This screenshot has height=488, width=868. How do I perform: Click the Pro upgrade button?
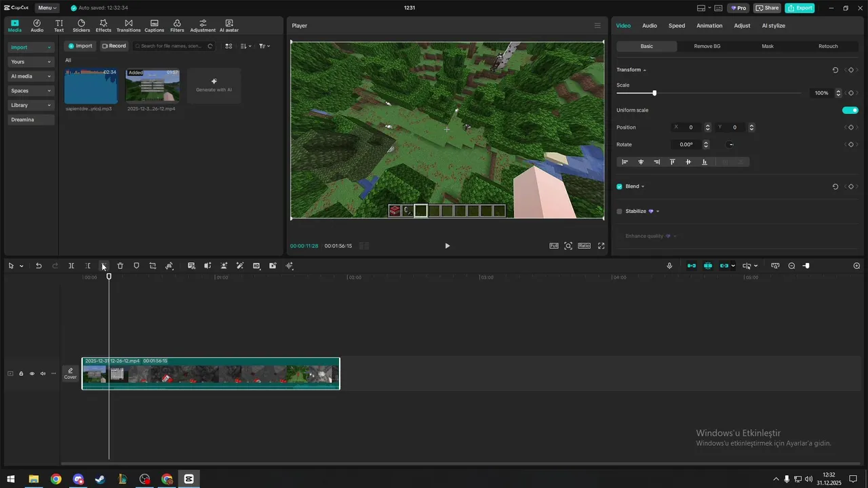pyautogui.click(x=738, y=8)
